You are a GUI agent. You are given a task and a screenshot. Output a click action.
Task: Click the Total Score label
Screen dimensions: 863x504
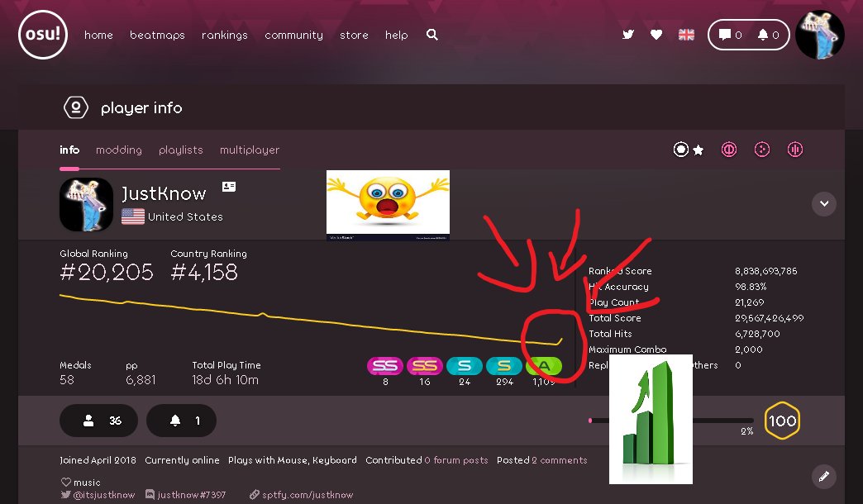615,318
